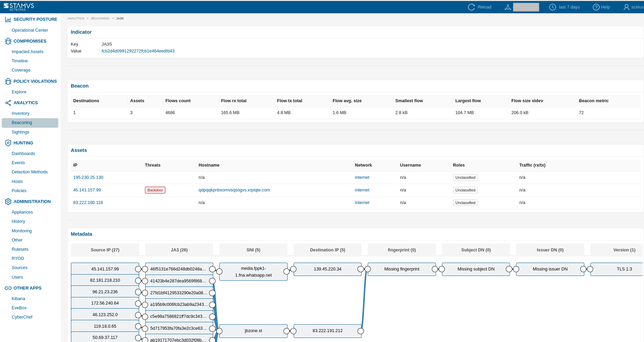Select the 139.45.220.34 destination node
This screenshot has width=644, height=342.
tap(327, 269)
